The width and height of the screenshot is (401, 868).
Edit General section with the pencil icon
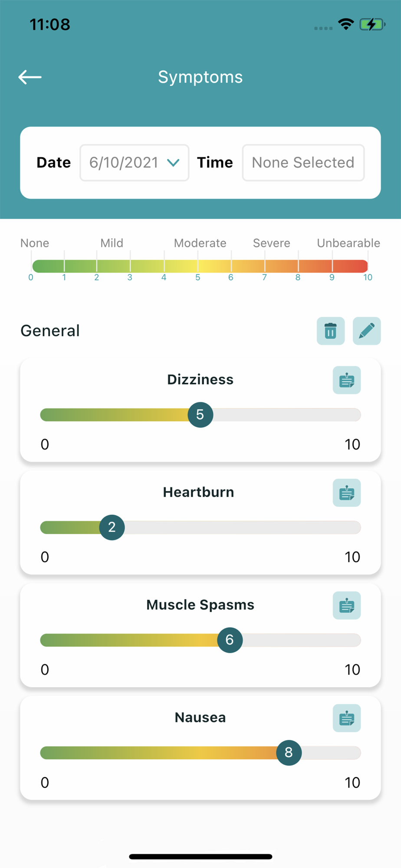click(x=367, y=331)
